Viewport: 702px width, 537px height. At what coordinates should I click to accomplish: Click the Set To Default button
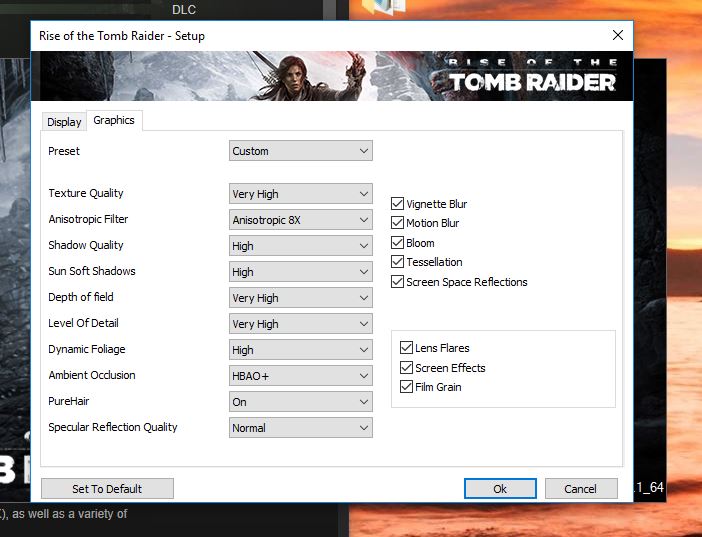coord(107,489)
